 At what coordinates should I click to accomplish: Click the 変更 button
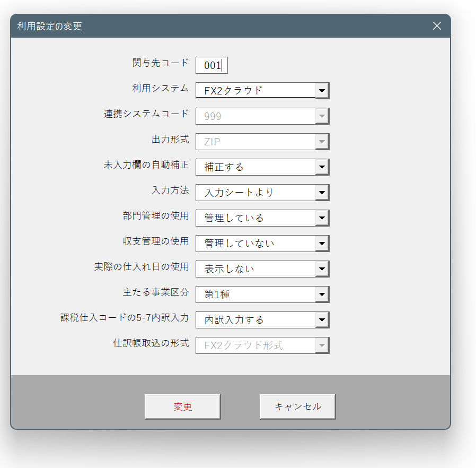182,406
